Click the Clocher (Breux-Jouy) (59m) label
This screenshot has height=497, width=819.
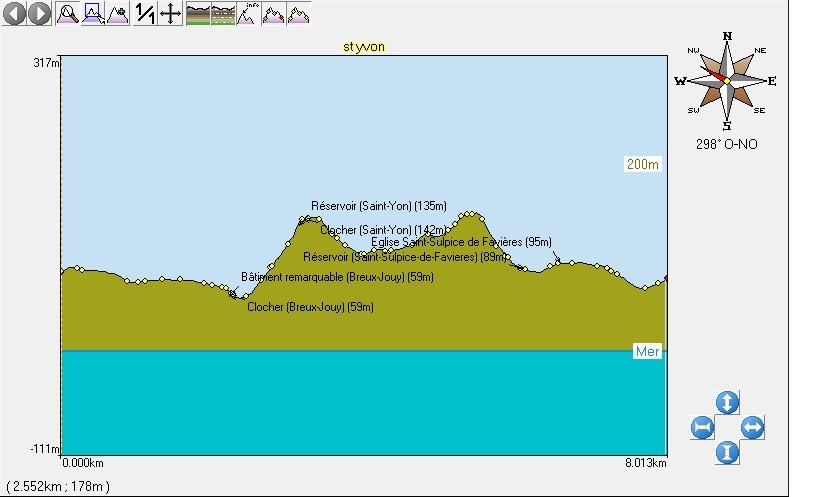click(x=310, y=307)
